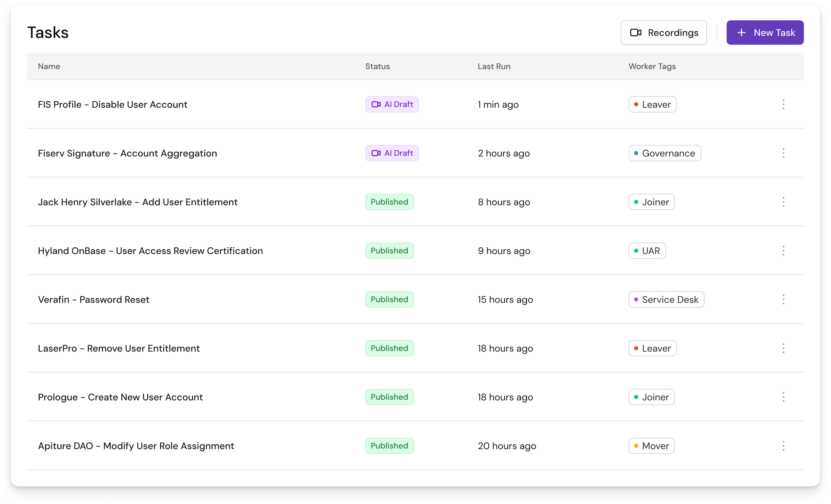The image size is (831, 504).
Task: Select the Name column header
Action: pyautogui.click(x=49, y=66)
